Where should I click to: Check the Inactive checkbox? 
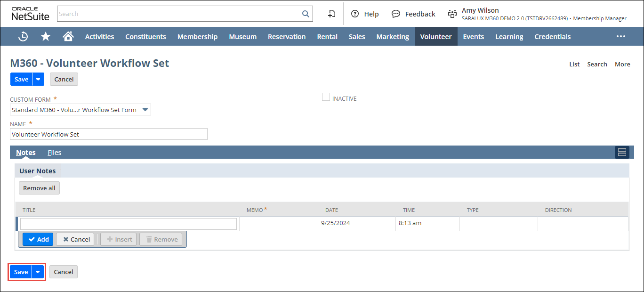(x=326, y=97)
